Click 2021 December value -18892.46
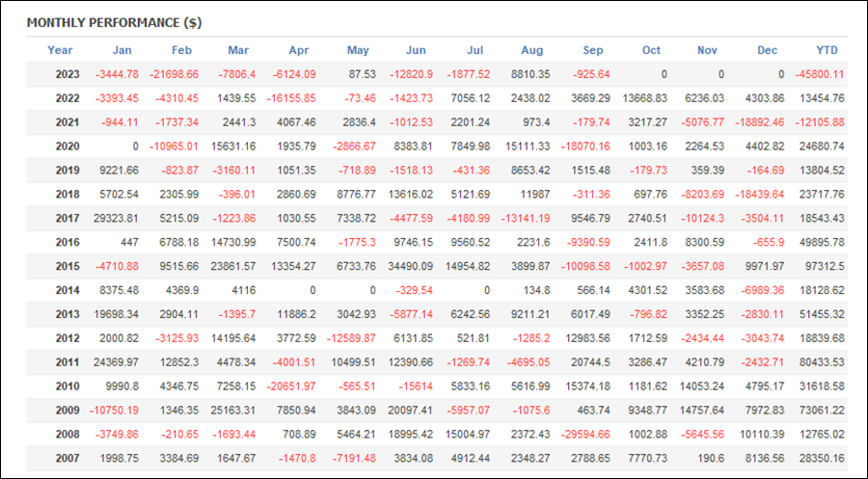 tap(760, 122)
